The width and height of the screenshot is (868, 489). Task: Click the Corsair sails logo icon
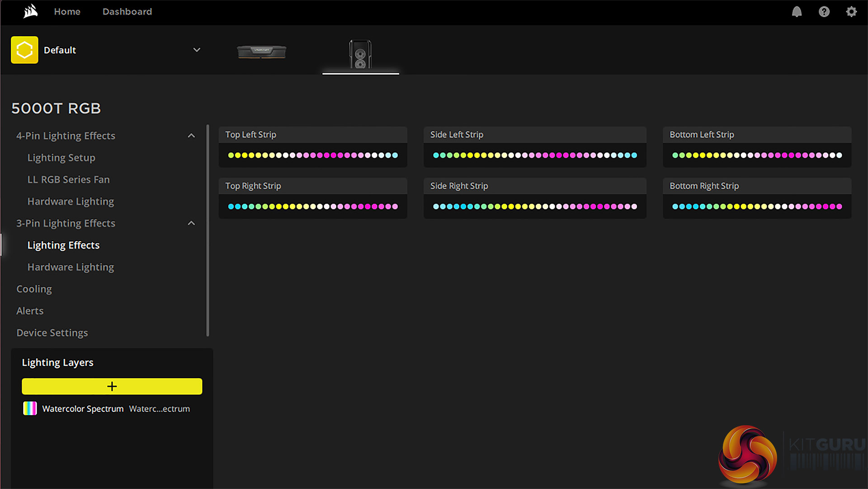click(x=30, y=11)
